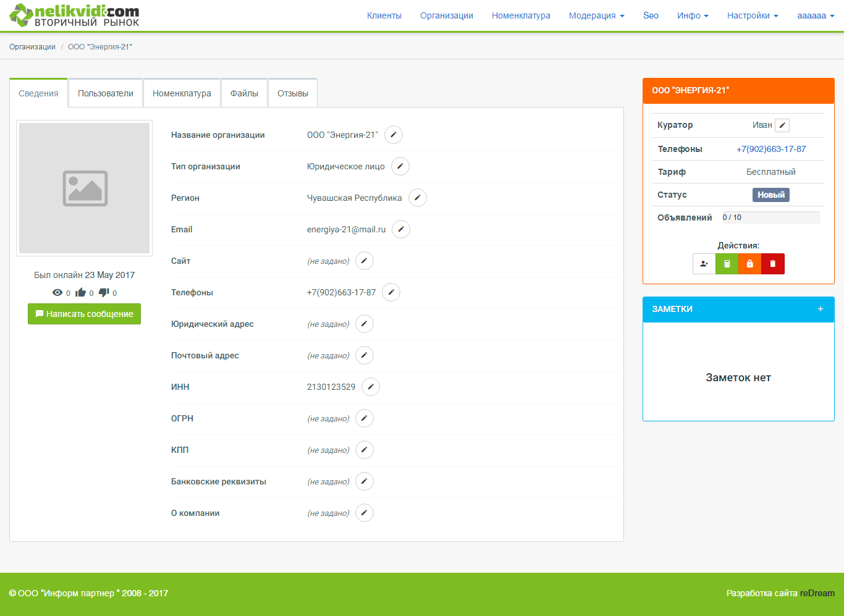Open the aaaaaa user dropdown
The image size is (844, 616).
point(816,15)
